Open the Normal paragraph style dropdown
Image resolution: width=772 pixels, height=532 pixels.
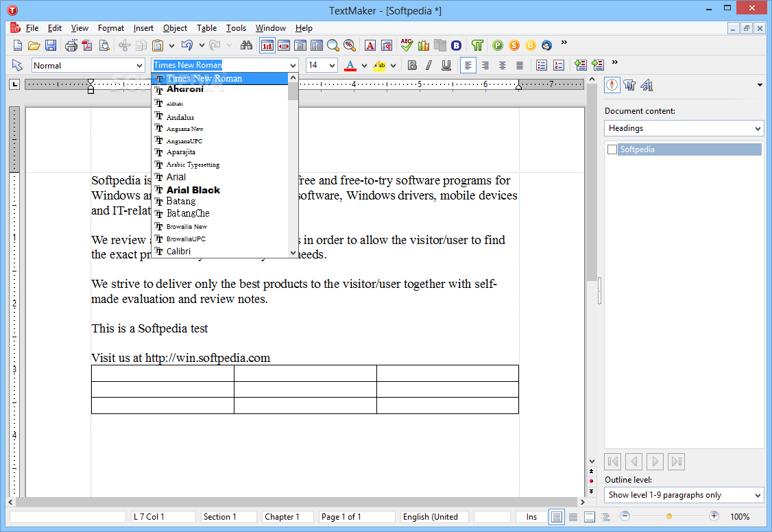(x=139, y=65)
